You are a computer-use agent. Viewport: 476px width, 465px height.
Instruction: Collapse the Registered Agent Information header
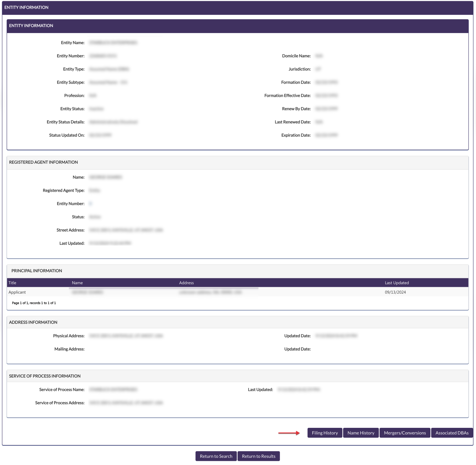(x=43, y=162)
